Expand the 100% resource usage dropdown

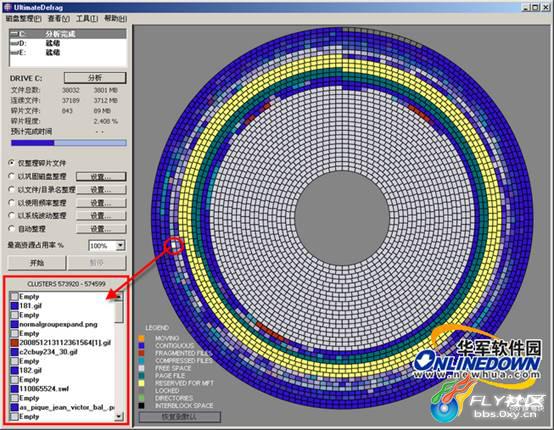tap(120, 245)
